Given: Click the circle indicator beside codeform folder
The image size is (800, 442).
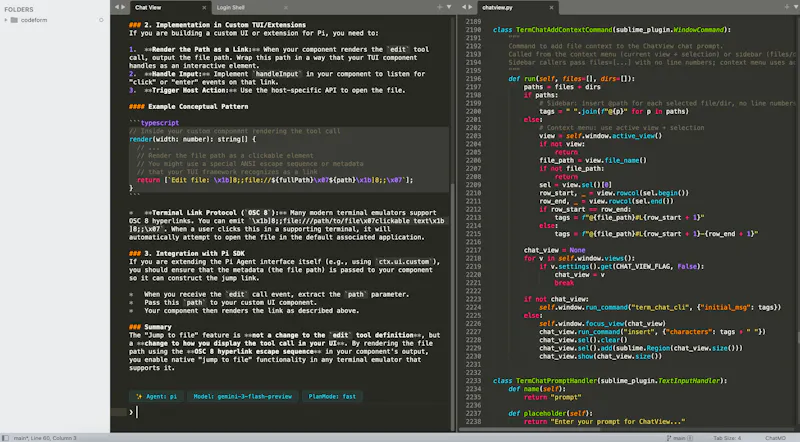Looking at the screenshot, I should (101, 20).
